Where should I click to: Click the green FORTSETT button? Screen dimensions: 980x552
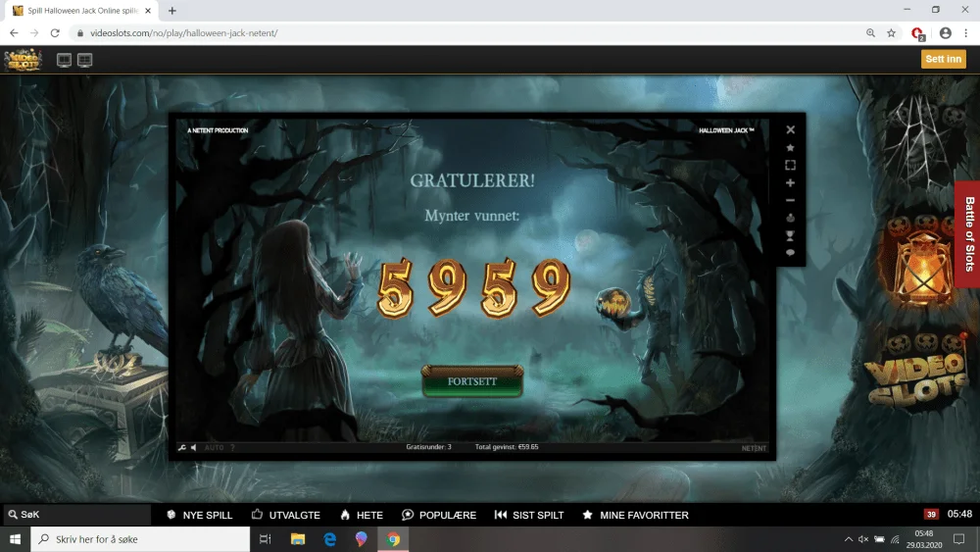pyautogui.click(x=472, y=380)
